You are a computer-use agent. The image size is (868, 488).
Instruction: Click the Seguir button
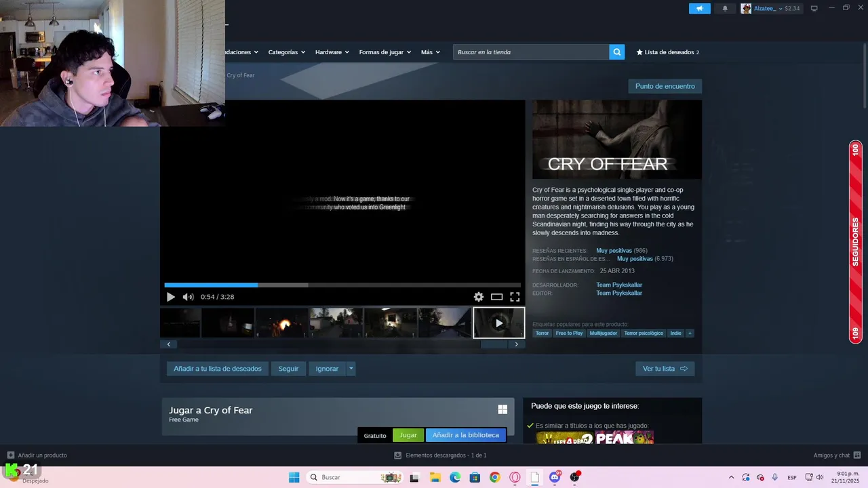288,369
